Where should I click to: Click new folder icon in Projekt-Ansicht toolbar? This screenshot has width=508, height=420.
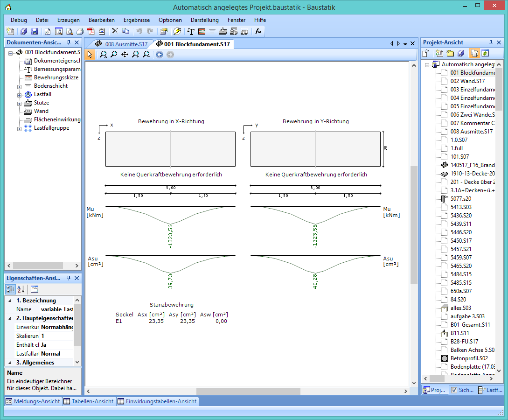pos(450,54)
